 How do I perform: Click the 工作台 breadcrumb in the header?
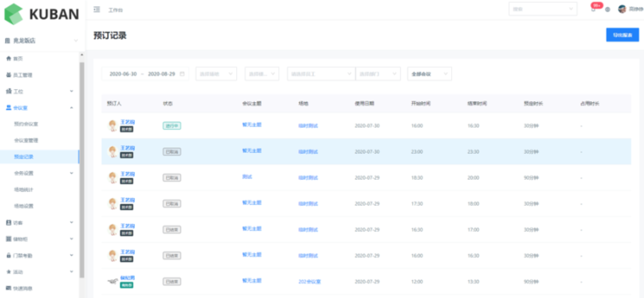click(x=115, y=10)
